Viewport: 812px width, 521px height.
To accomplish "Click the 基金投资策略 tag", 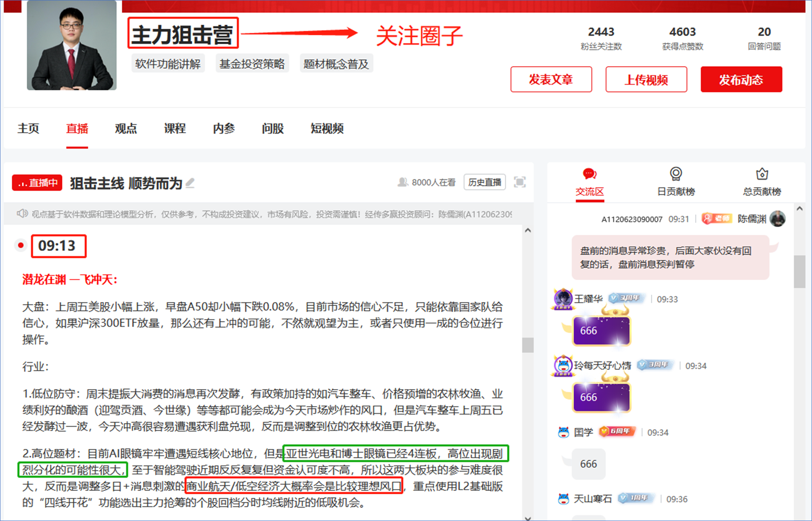I will pyautogui.click(x=252, y=64).
